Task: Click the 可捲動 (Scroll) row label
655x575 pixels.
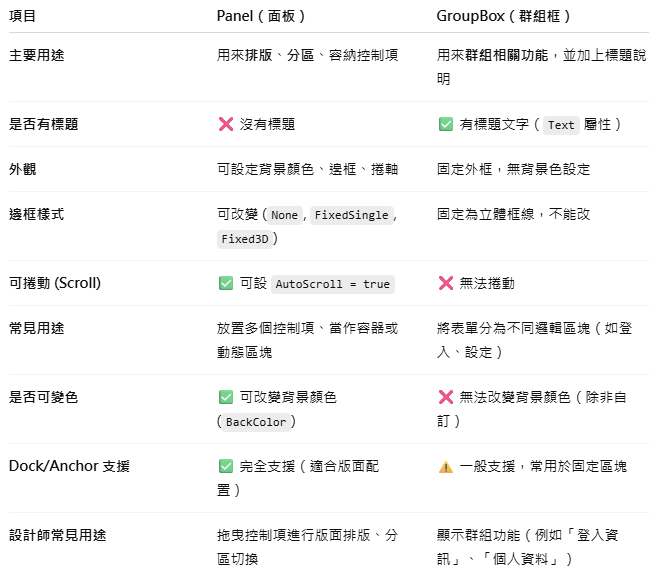Action: tap(55, 283)
